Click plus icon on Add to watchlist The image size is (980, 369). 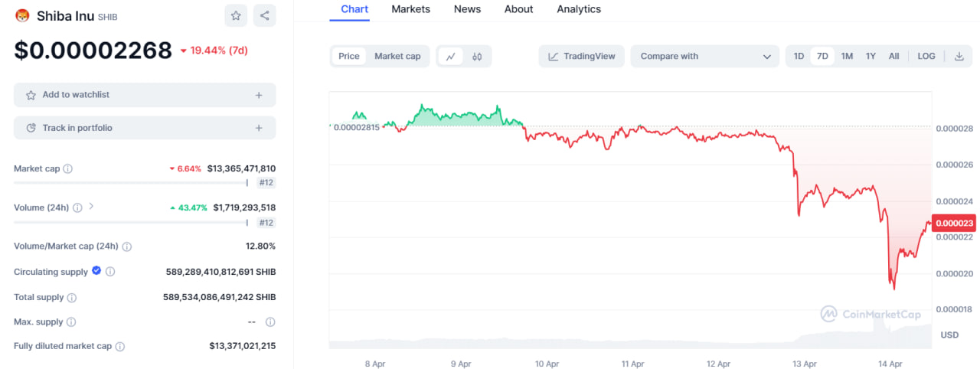point(259,95)
